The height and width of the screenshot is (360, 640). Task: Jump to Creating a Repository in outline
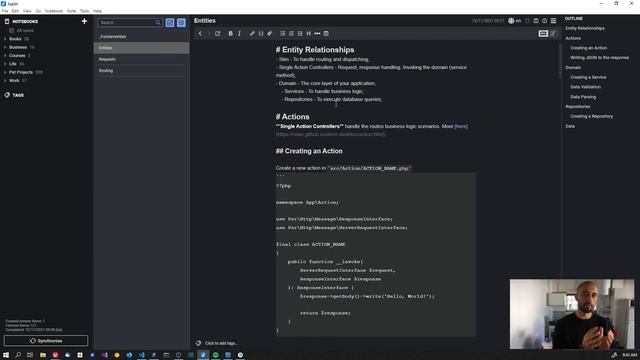[x=591, y=116]
